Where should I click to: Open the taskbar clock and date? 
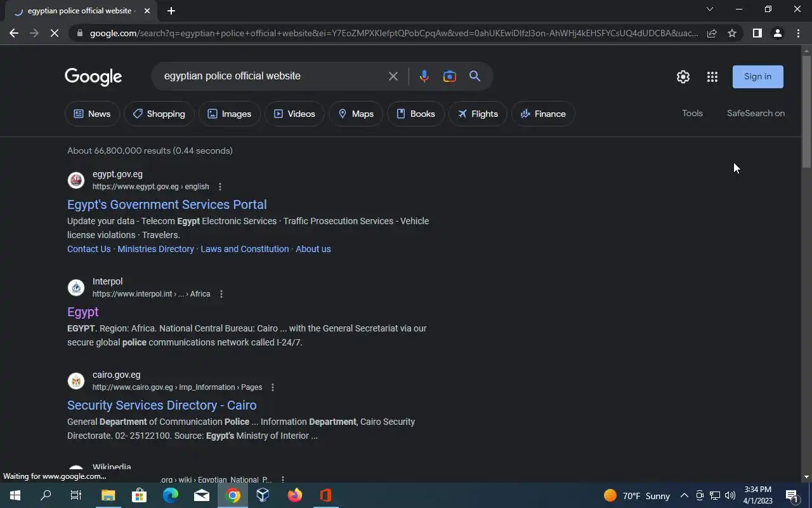758,495
